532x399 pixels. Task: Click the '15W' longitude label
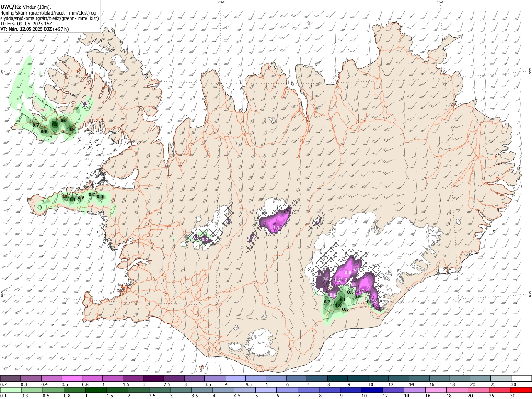441,2
